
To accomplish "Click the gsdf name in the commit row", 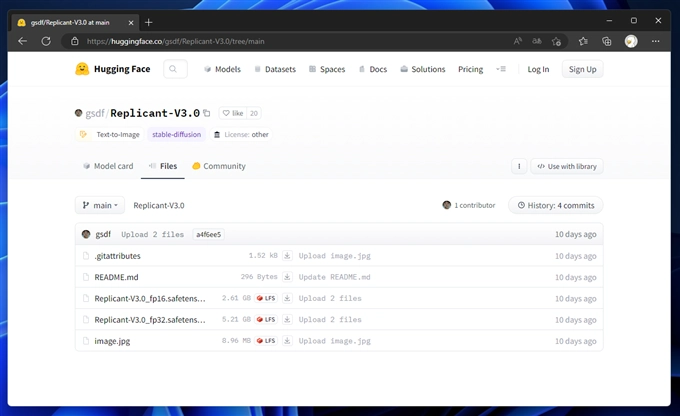I will tap(103, 234).
